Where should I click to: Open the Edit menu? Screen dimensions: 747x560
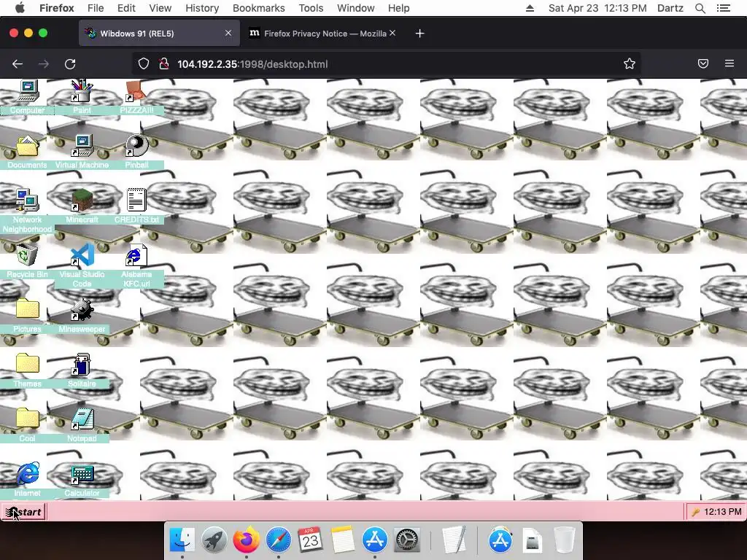tap(126, 8)
